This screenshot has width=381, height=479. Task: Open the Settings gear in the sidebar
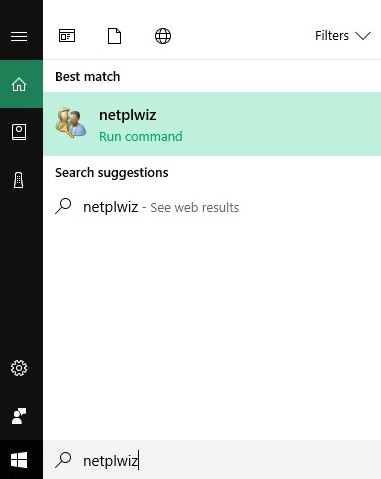19,368
